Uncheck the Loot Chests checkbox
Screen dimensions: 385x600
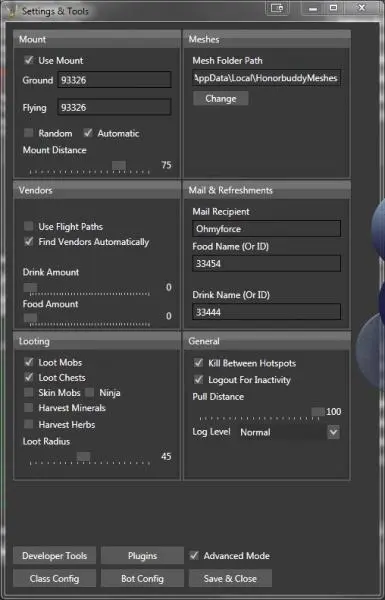29,377
